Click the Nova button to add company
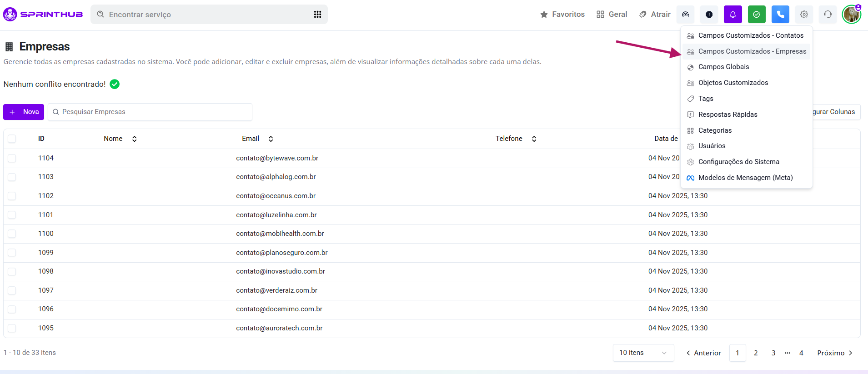868x374 pixels. (x=24, y=112)
